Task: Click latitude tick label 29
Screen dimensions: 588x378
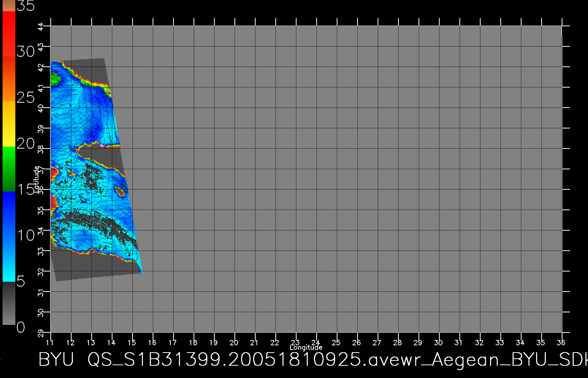Action: [x=41, y=333]
